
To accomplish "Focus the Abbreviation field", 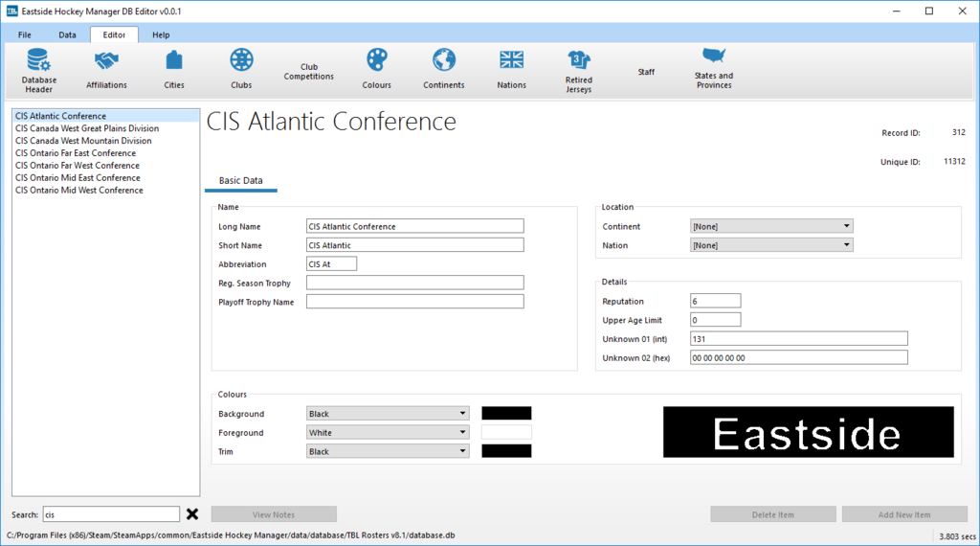I will [x=331, y=264].
